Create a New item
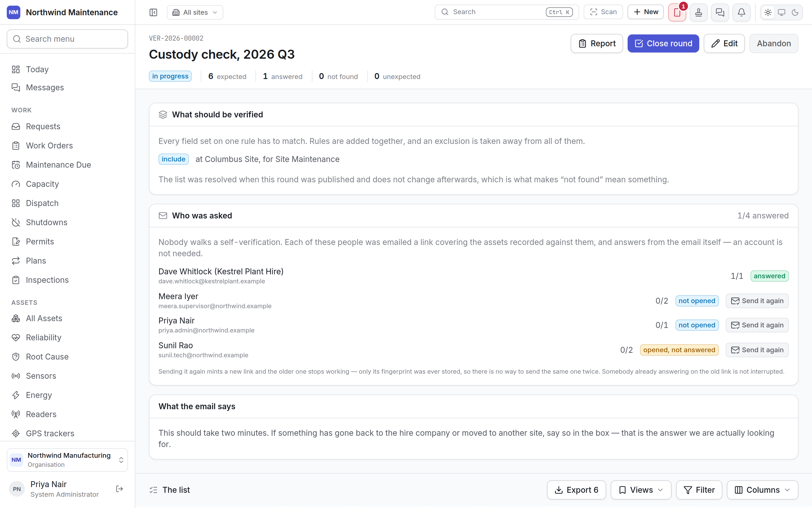Image resolution: width=812 pixels, height=508 pixels. tap(646, 12)
